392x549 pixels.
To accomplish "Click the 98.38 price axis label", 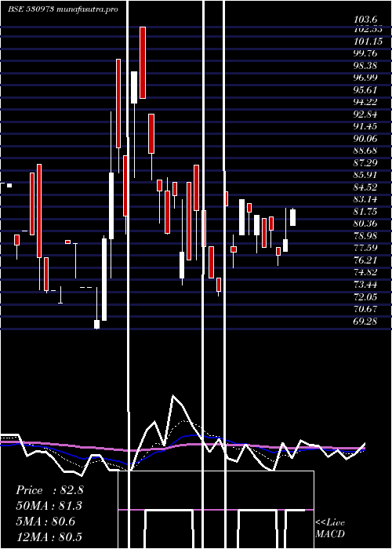I will tap(365, 66).
